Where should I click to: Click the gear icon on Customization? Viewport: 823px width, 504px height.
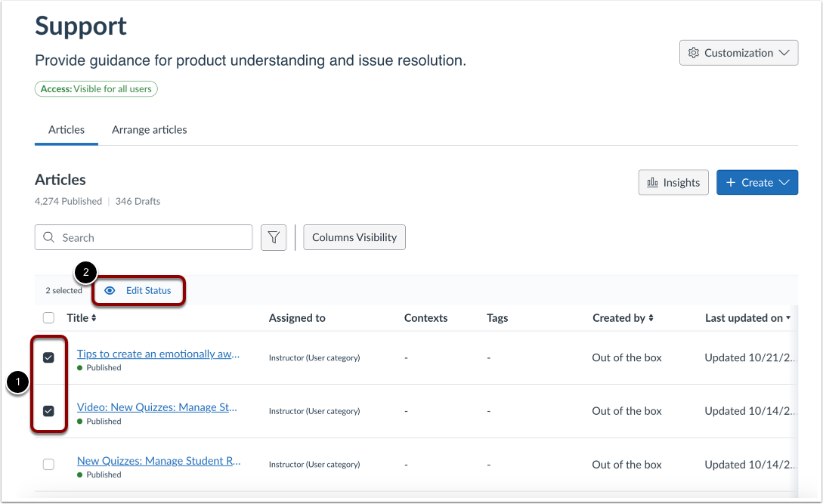click(x=694, y=53)
